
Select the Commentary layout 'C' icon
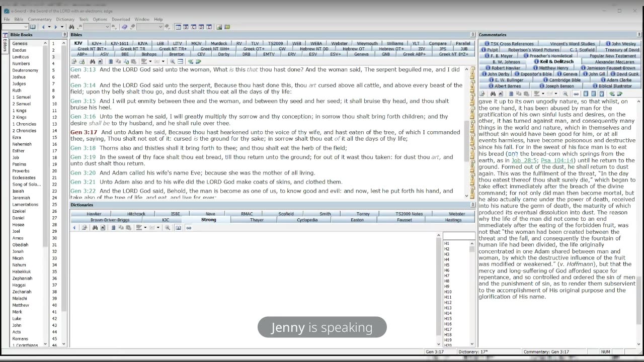194,27
